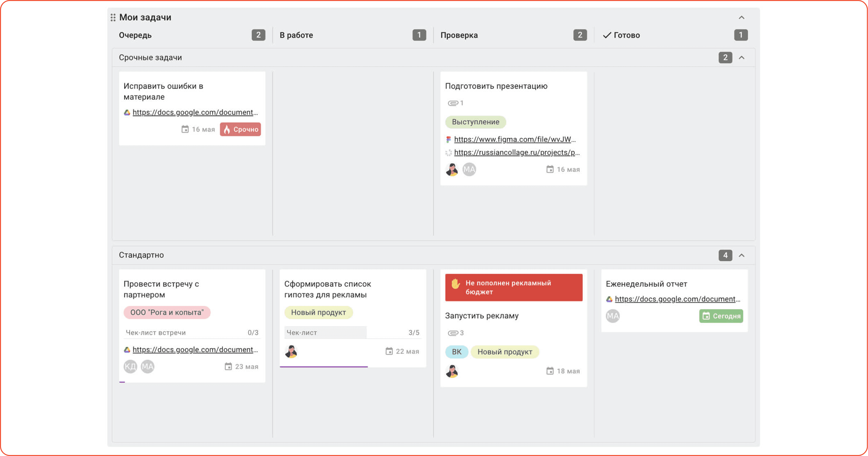This screenshot has height=456, width=868.
Task: Open the figma.com file link
Action: [515, 139]
